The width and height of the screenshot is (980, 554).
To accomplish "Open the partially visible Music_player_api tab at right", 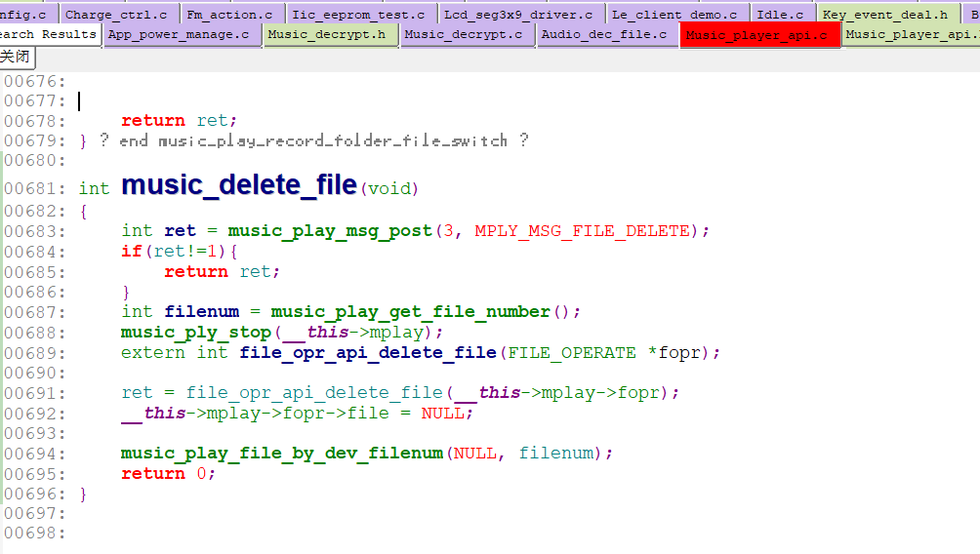I will [x=912, y=34].
